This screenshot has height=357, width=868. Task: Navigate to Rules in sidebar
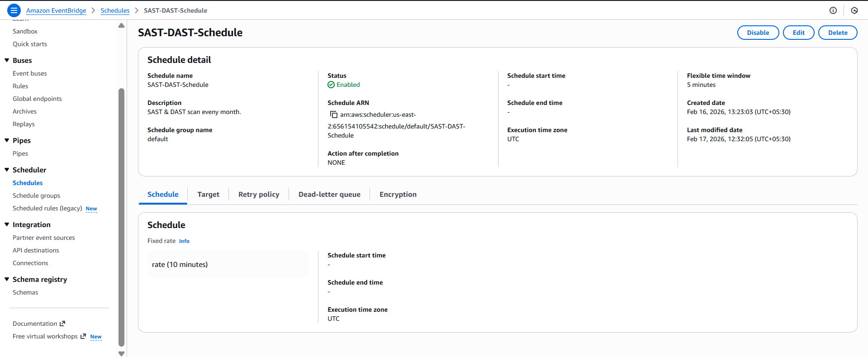coord(20,86)
